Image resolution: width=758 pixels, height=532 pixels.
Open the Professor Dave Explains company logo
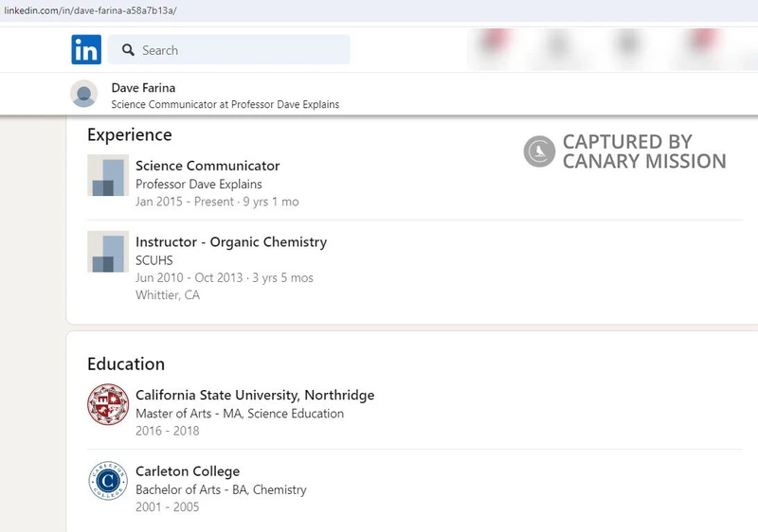(107, 175)
